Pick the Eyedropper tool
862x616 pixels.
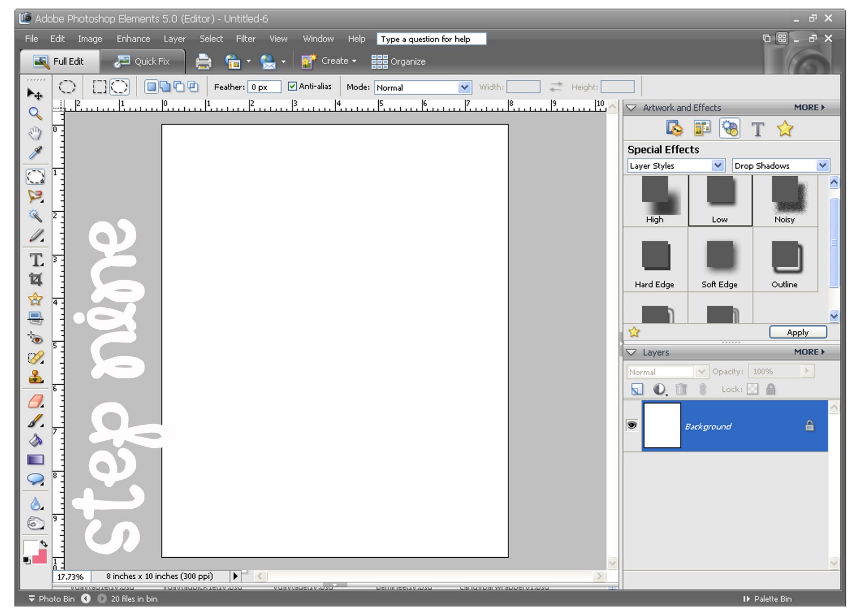(35, 153)
